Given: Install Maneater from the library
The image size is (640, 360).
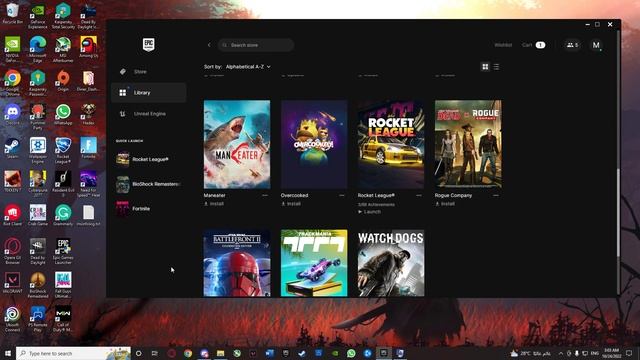Looking at the screenshot, I should coord(214,204).
